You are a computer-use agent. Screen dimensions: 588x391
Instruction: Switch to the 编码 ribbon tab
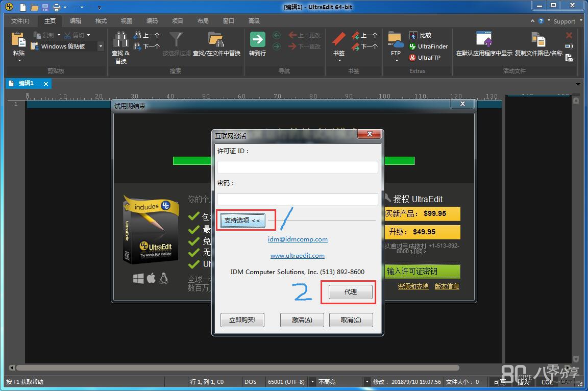click(152, 21)
